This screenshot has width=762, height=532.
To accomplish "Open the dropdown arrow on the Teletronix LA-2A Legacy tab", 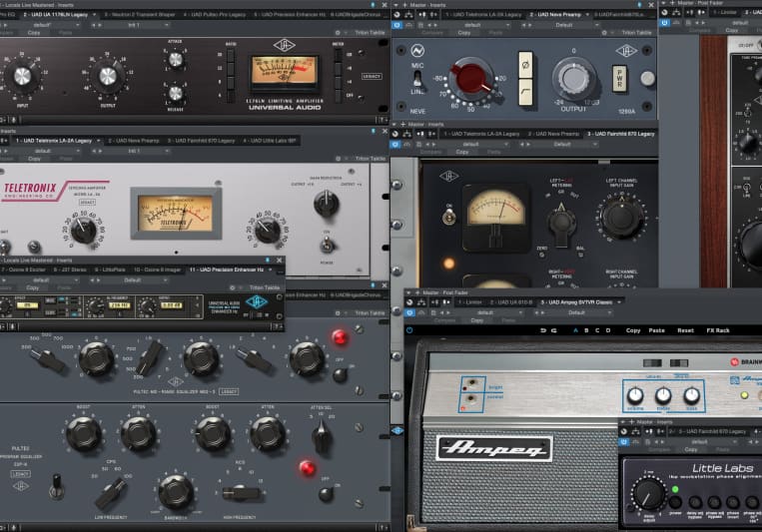I will (98, 141).
